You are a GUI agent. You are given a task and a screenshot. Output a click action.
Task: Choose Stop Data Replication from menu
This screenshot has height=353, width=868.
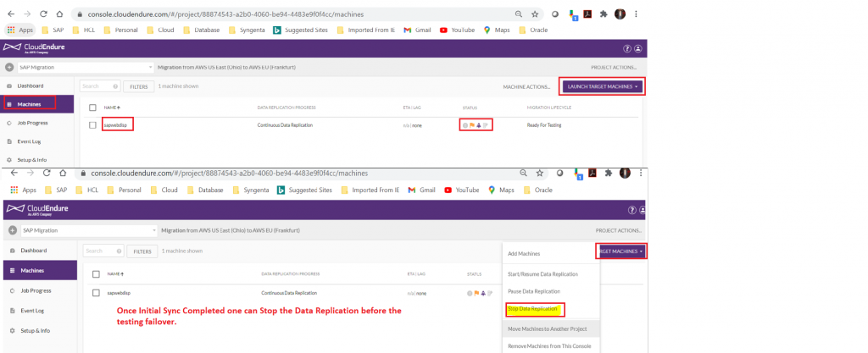point(532,309)
